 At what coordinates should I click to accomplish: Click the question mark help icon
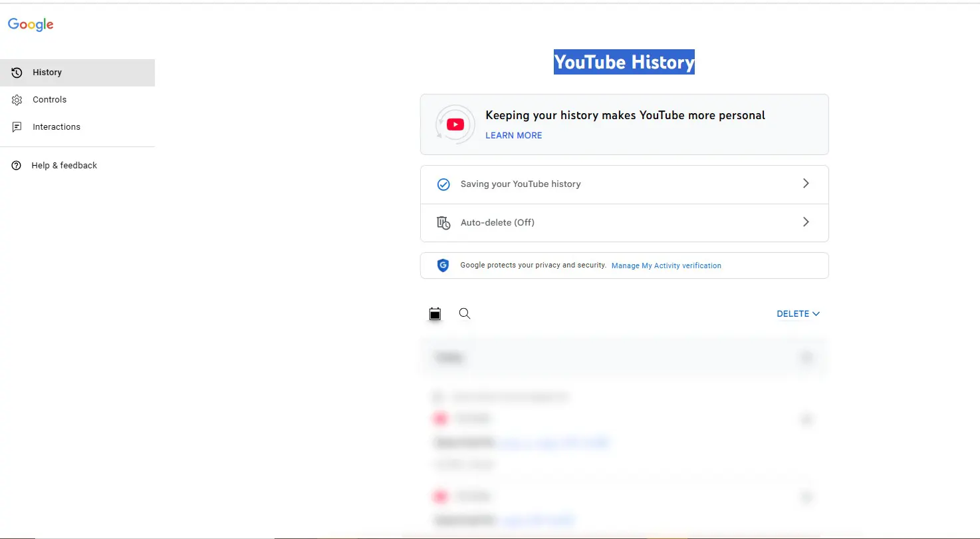(x=17, y=166)
